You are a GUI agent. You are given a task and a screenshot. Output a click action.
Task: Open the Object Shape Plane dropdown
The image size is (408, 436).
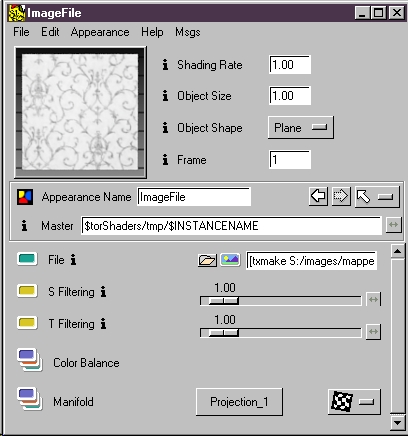[x=300, y=128]
